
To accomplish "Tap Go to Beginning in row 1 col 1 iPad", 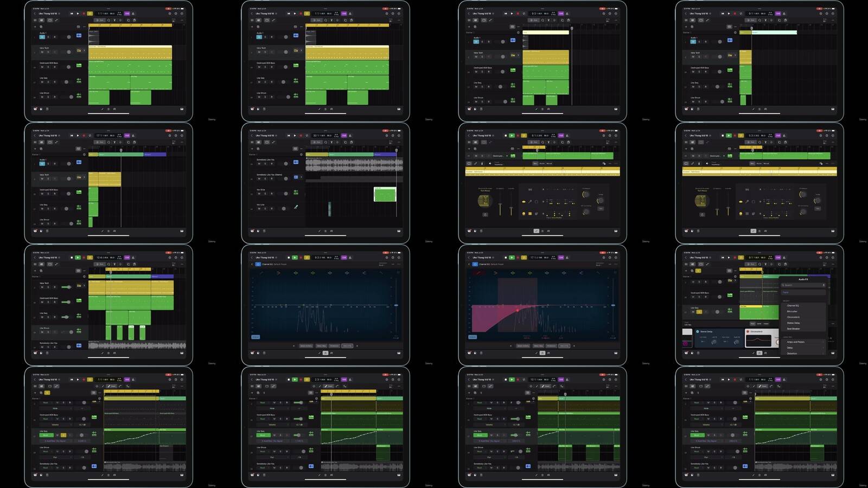I will click(72, 14).
